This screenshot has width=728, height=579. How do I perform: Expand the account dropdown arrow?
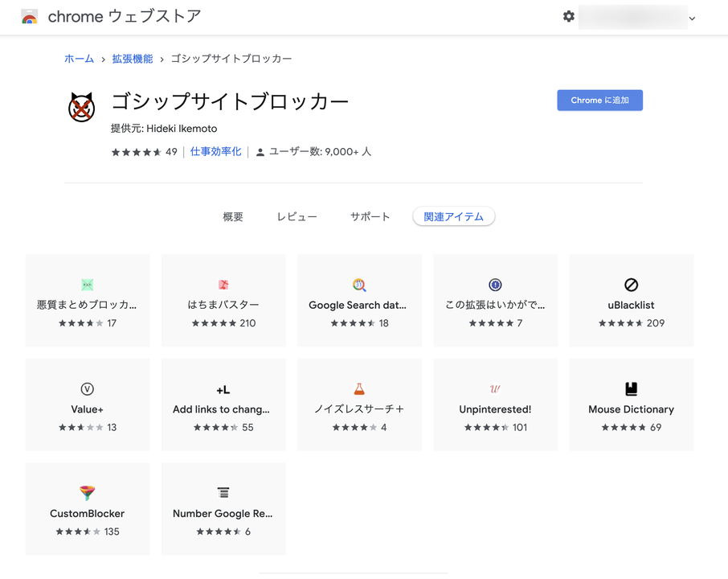[693, 18]
